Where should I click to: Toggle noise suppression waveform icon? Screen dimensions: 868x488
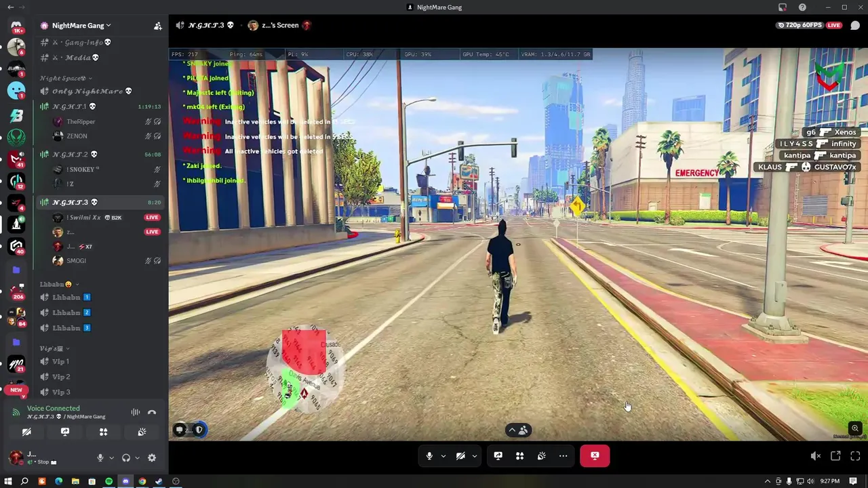pos(136,412)
